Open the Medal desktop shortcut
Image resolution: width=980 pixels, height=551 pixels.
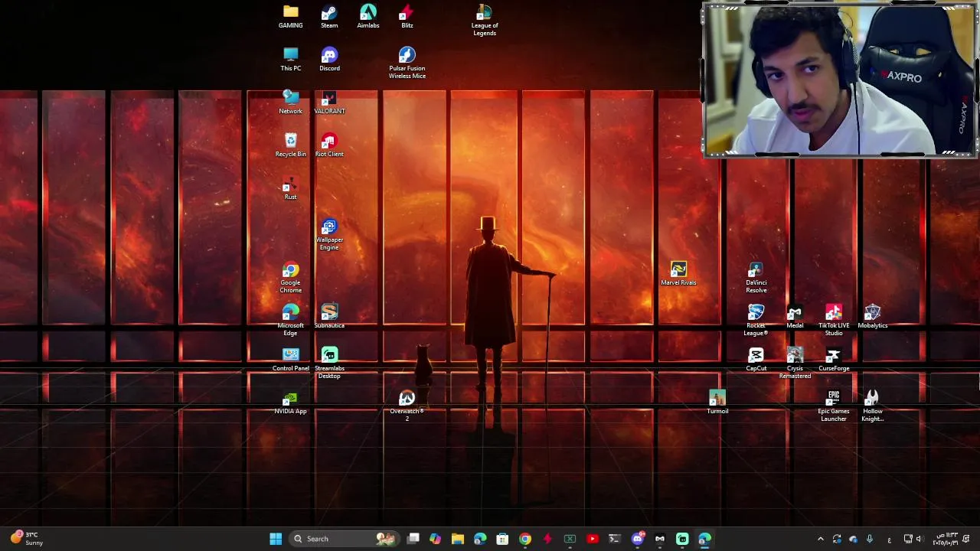pyautogui.click(x=795, y=317)
